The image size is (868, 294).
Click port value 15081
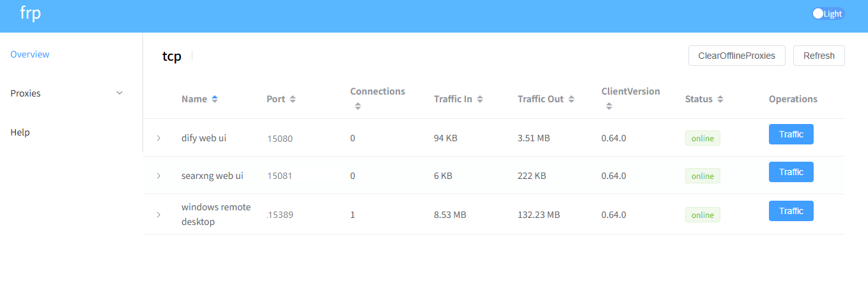pyautogui.click(x=280, y=176)
